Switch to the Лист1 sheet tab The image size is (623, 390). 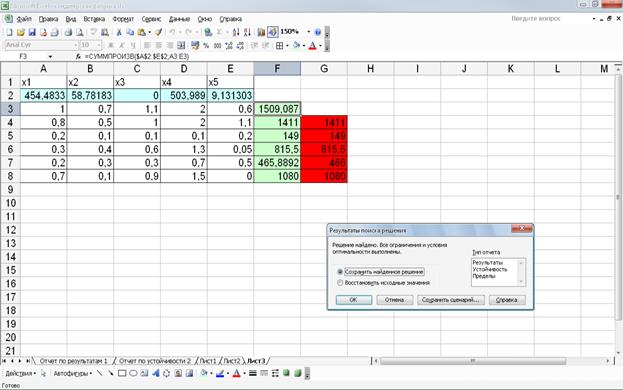click(208, 361)
